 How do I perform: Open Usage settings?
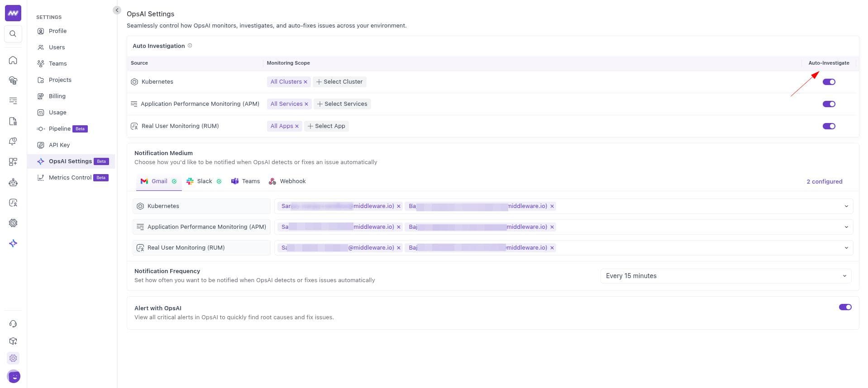click(x=57, y=113)
